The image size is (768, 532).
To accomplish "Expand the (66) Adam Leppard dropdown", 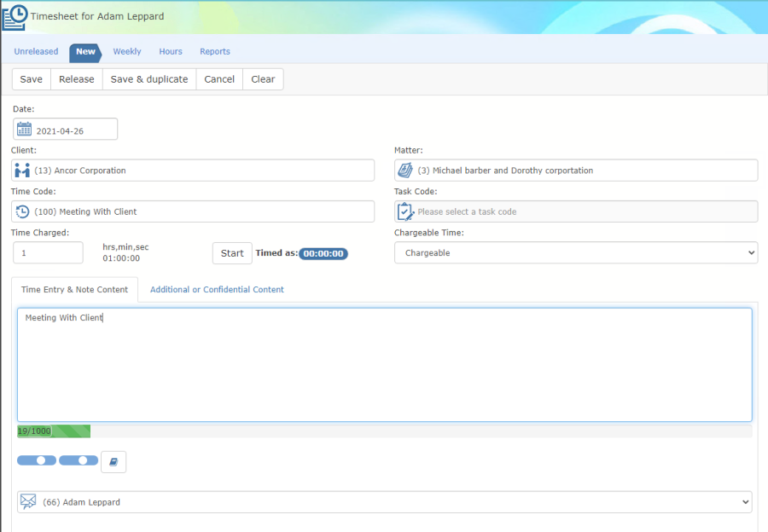I will tap(385, 502).
